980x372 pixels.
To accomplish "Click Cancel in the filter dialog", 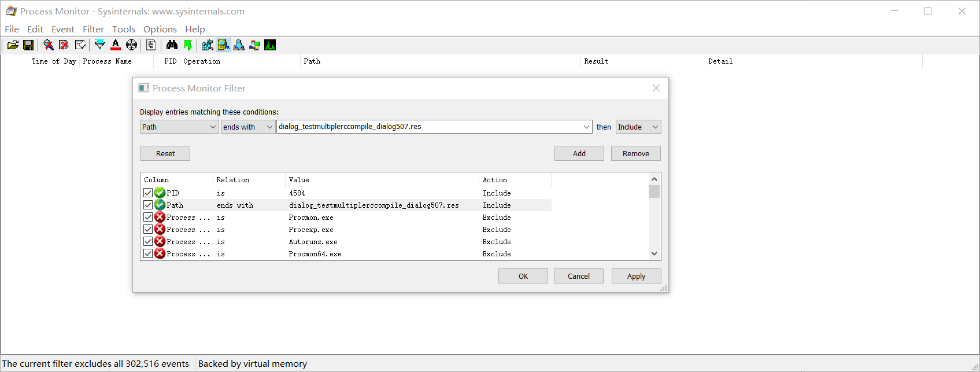I will pyautogui.click(x=579, y=276).
